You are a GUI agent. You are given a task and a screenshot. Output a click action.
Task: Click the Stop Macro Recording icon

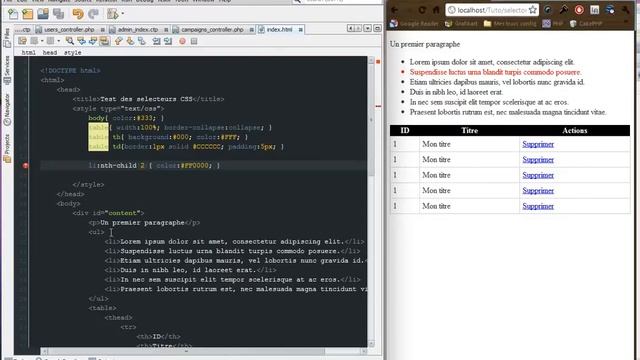click(x=194, y=41)
